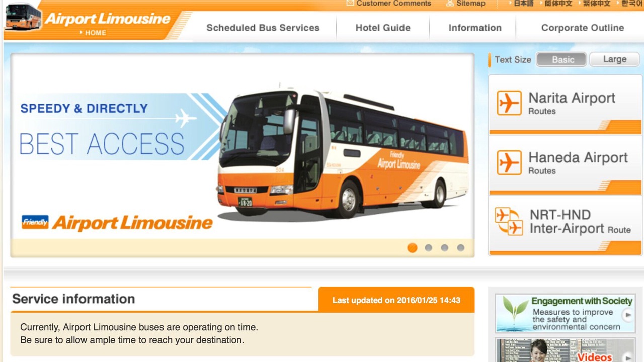
Task: Click the Customer Comments envelope icon
Action: coord(350,3)
